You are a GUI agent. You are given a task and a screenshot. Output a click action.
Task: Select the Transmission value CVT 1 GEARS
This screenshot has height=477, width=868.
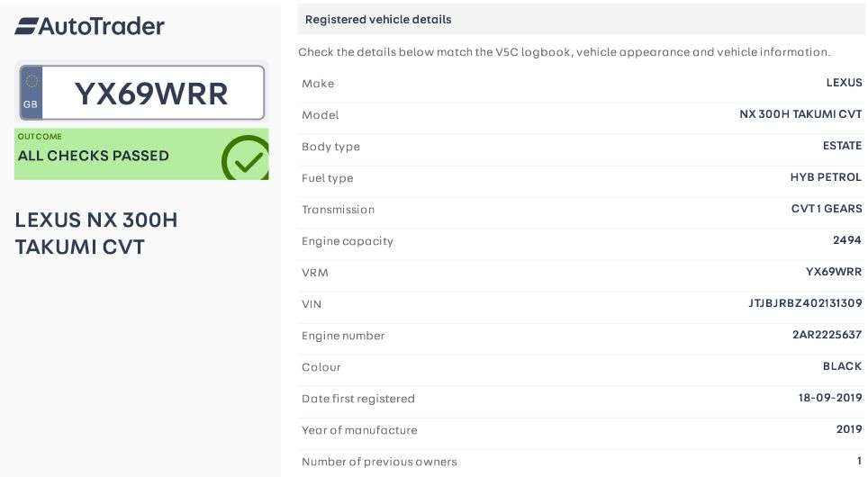(827, 209)
